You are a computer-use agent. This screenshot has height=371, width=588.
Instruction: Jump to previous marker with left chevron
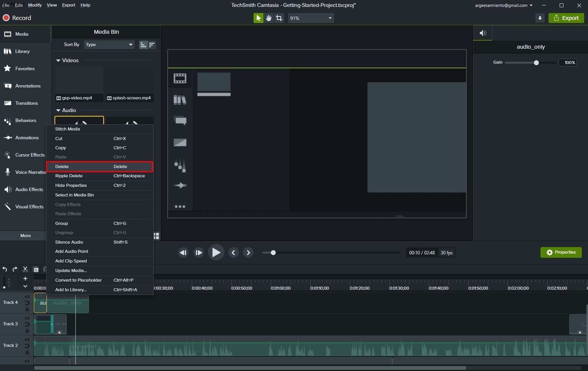tap(233, 252)
